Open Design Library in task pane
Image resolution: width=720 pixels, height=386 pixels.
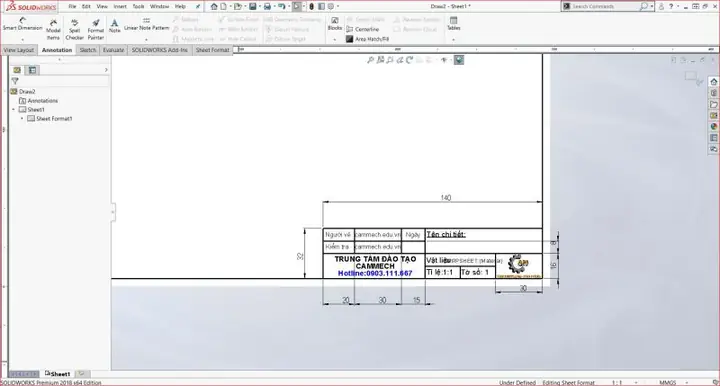pyautogui.click(x=714, y=93)
